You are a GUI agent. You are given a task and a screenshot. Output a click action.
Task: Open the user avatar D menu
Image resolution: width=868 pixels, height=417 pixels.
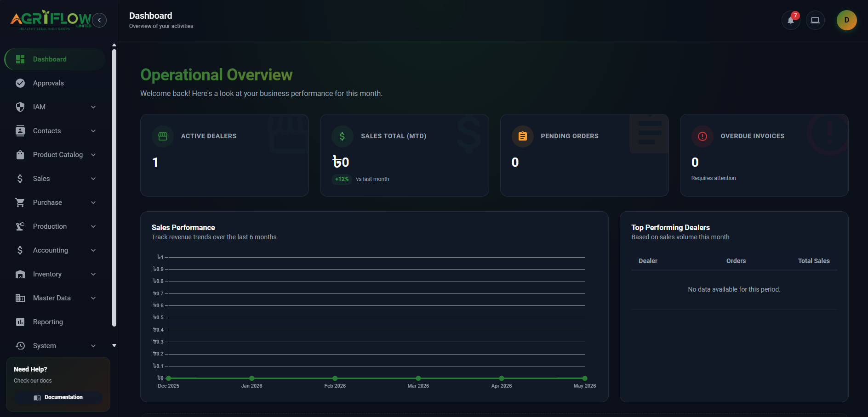(846, 20)
